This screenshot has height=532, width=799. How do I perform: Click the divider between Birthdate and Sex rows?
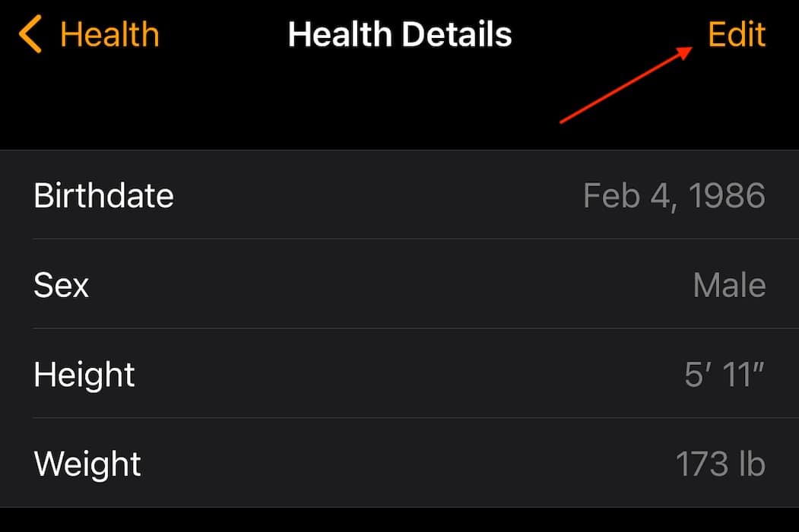point(415,239)
